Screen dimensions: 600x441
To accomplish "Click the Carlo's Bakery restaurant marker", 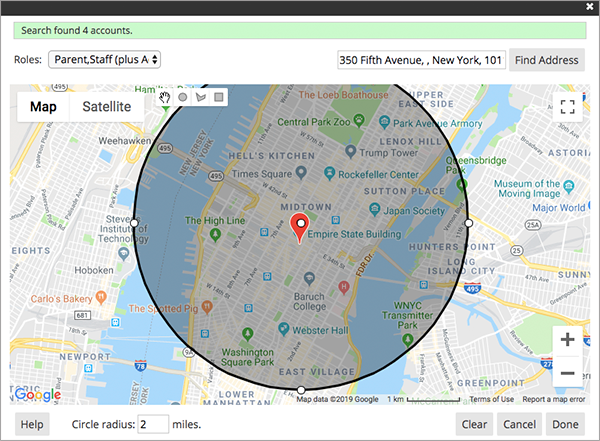I will (101, 297).
